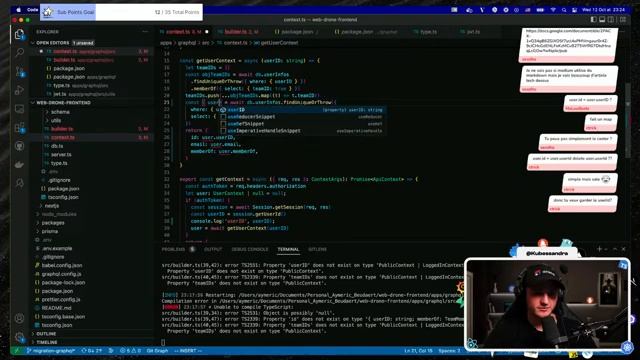Click getUserContext in the breadcrumb

pos(279,43)
